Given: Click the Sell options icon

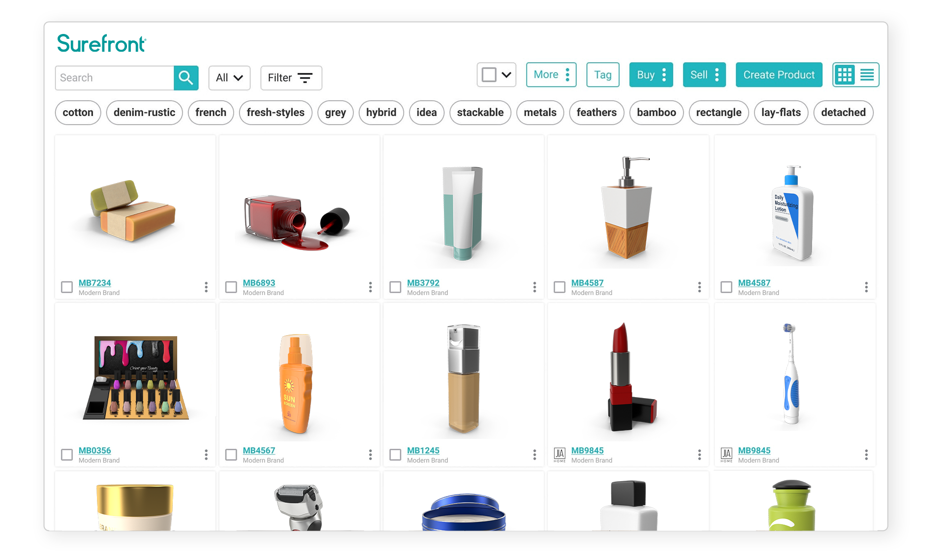Looking at the screenshot, I should coord(717,75).
